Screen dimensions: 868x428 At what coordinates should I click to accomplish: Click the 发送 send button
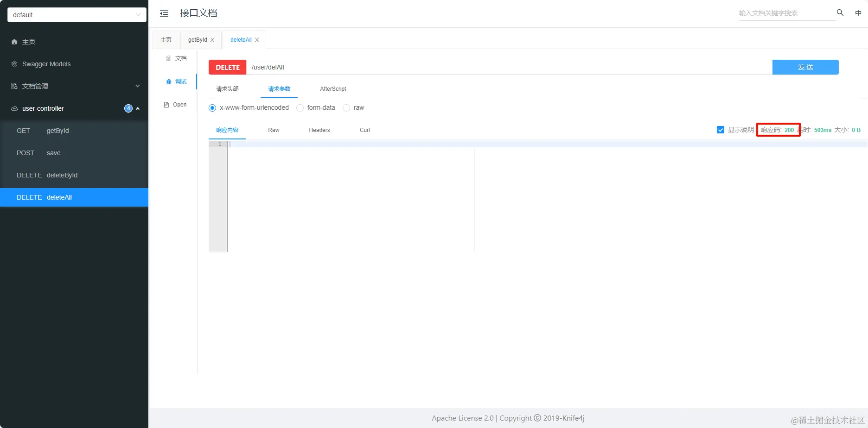[805, 67]
